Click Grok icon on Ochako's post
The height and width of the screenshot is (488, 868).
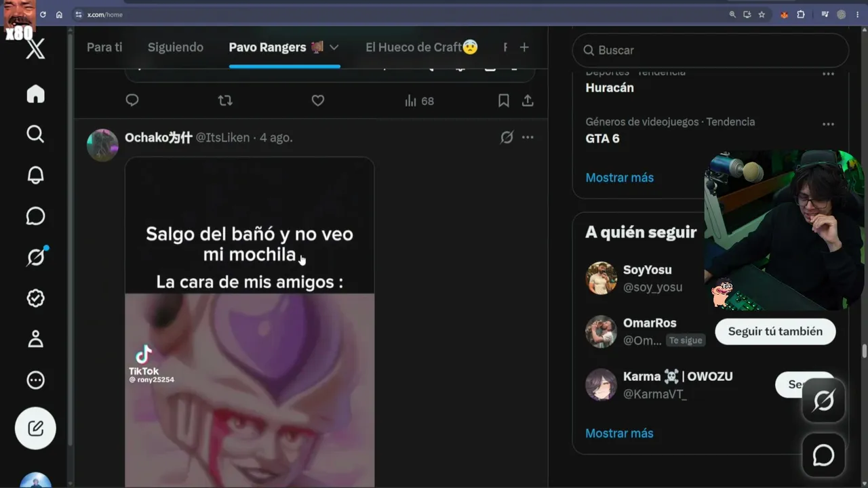pyautogui.click(x=507, y=138)
